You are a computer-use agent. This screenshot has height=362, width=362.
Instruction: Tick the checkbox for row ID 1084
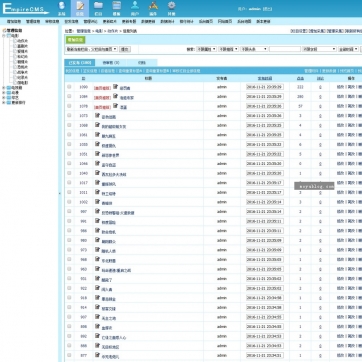pyautogui.click(x=69, y=96)
